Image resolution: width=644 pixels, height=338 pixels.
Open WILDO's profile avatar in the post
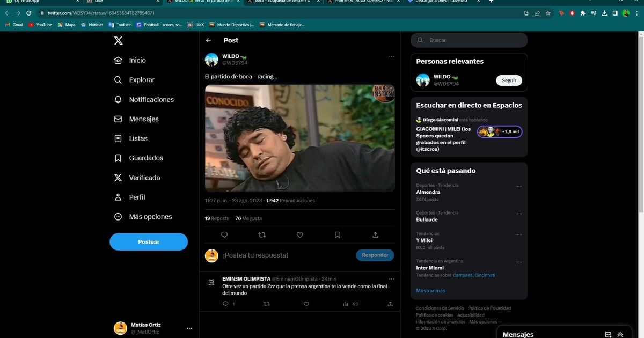point(211,60)
